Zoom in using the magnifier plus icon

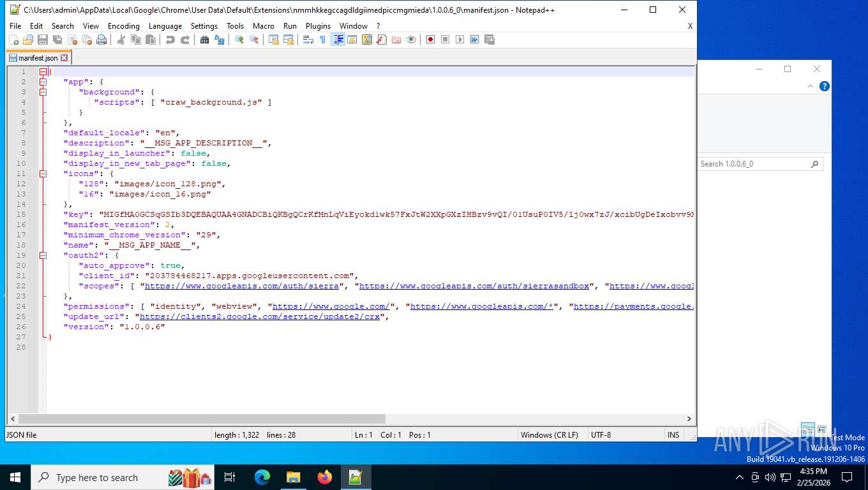239,40
